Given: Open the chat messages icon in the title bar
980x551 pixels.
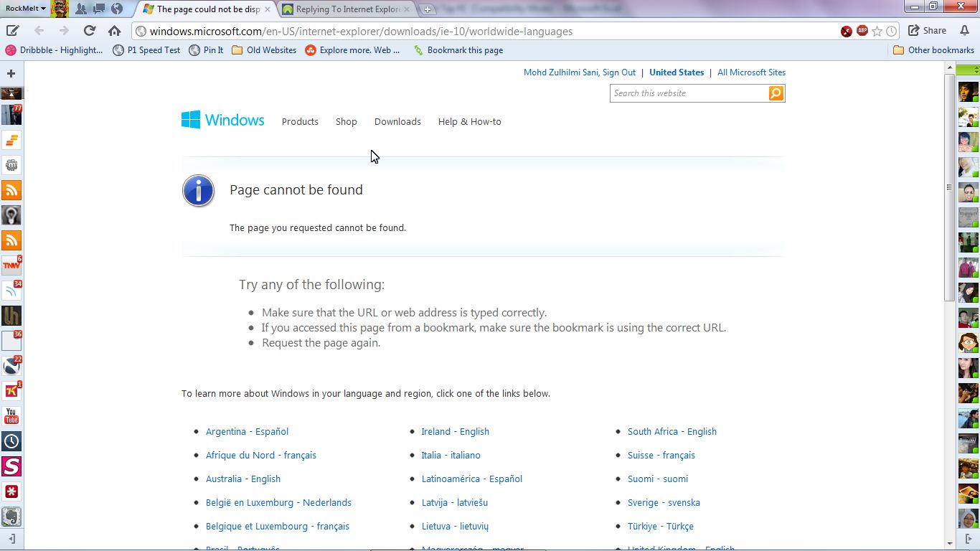Looking at the screenshot, I should 99,9.
